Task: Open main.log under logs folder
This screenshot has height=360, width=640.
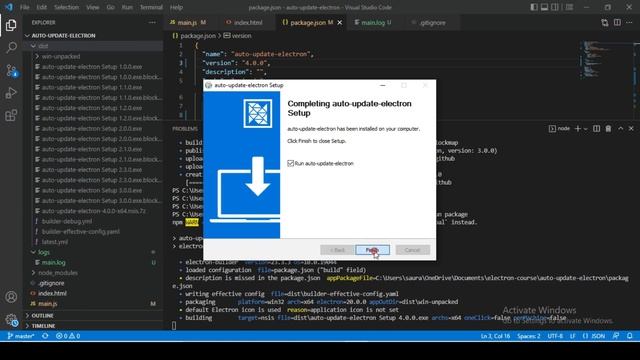Action: pos(53,262)
